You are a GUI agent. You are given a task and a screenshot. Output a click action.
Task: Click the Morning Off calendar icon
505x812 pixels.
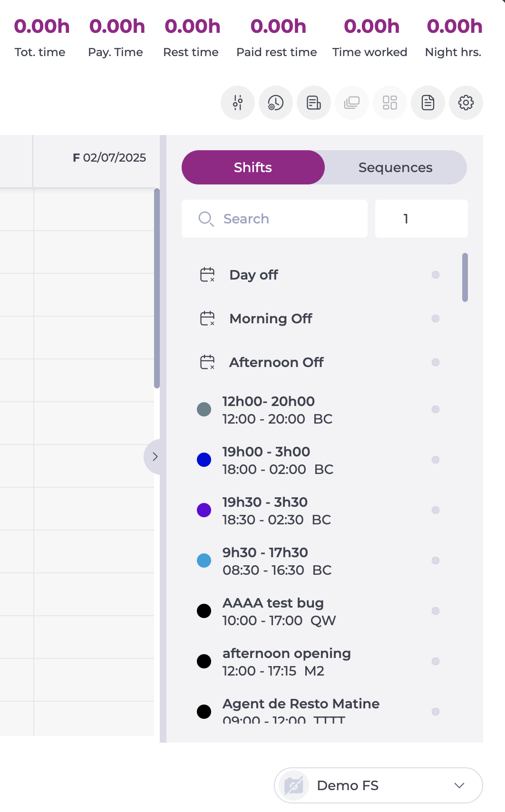tap(207, 319)
